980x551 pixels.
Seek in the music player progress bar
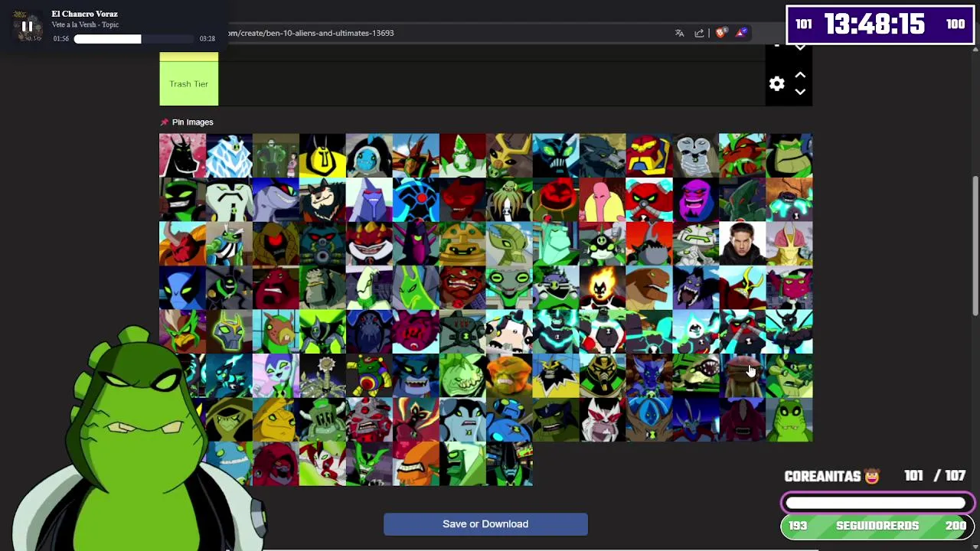point(135,38)
